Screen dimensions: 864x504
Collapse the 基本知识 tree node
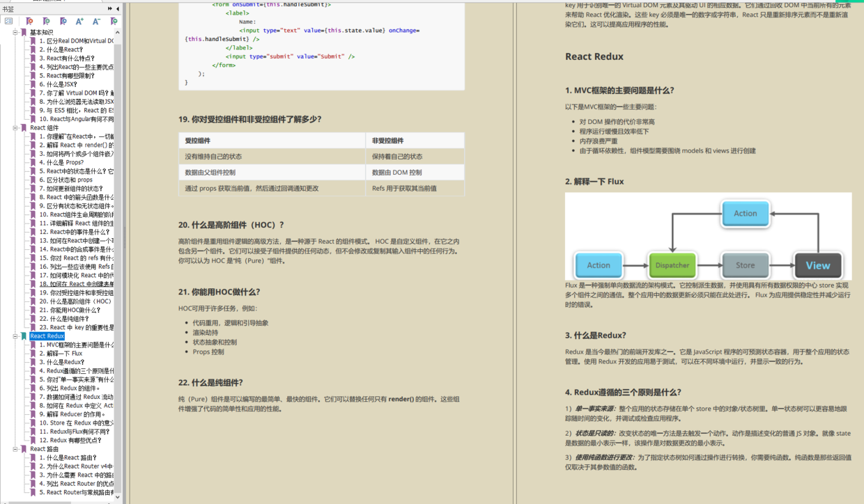[x=15, y=32]
